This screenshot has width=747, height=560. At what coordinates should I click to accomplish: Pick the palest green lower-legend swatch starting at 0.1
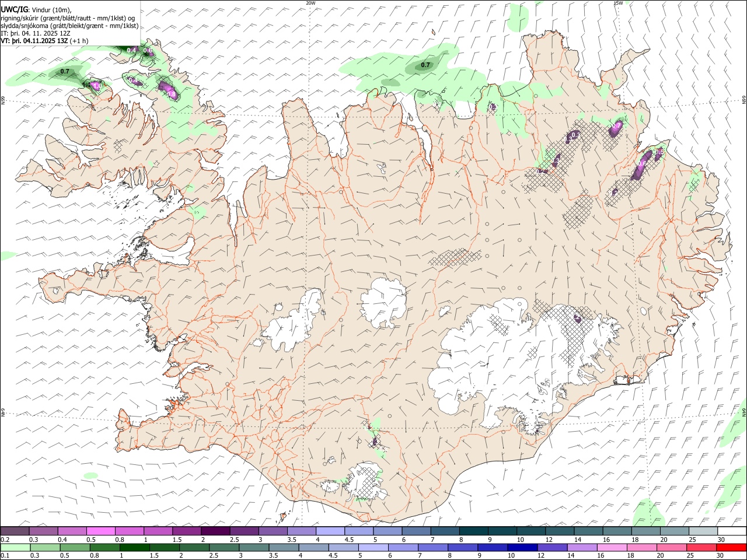tap(15, 548)
